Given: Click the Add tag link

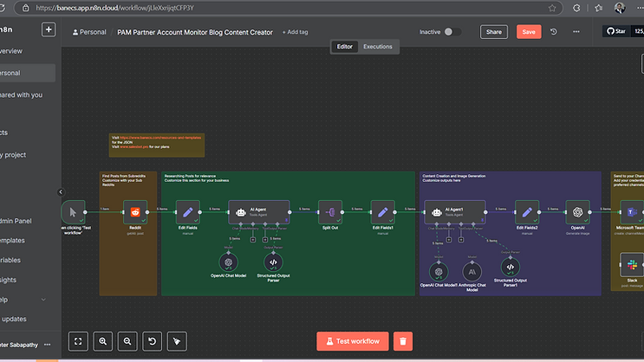Looking at the screenshot, I should [x=295, y=32].
